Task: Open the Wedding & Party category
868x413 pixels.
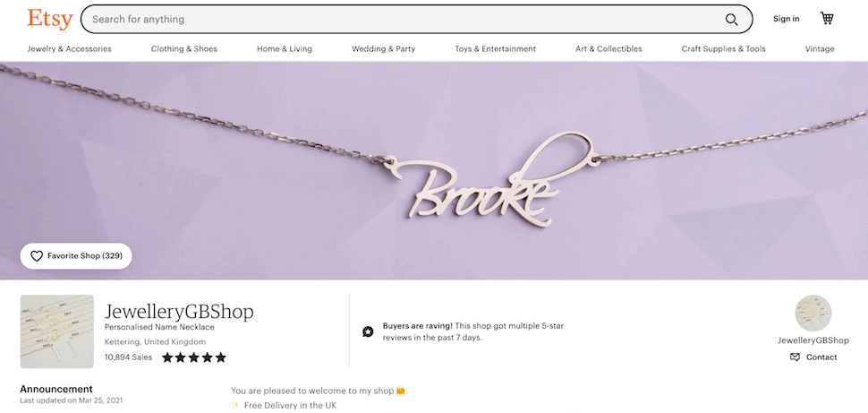Action: [x=384, y=48]
